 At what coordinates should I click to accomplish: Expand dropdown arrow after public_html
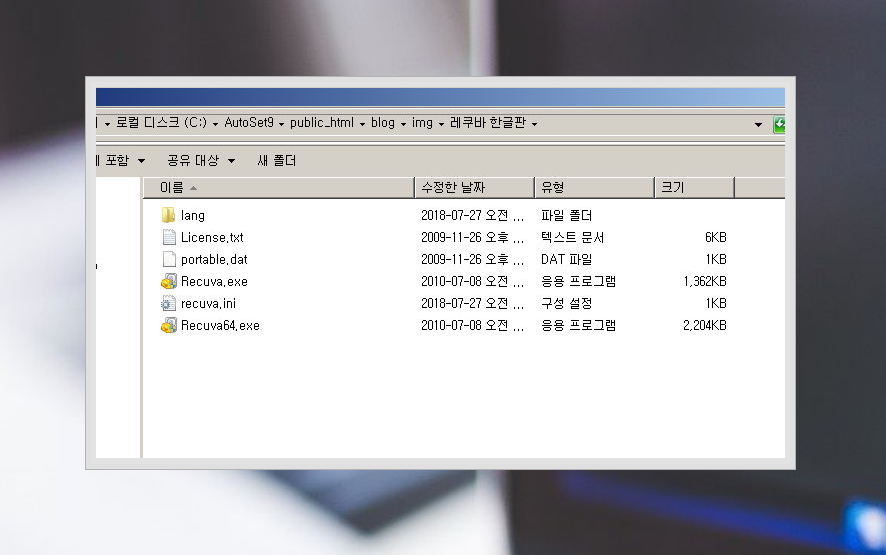pos(362,124)
